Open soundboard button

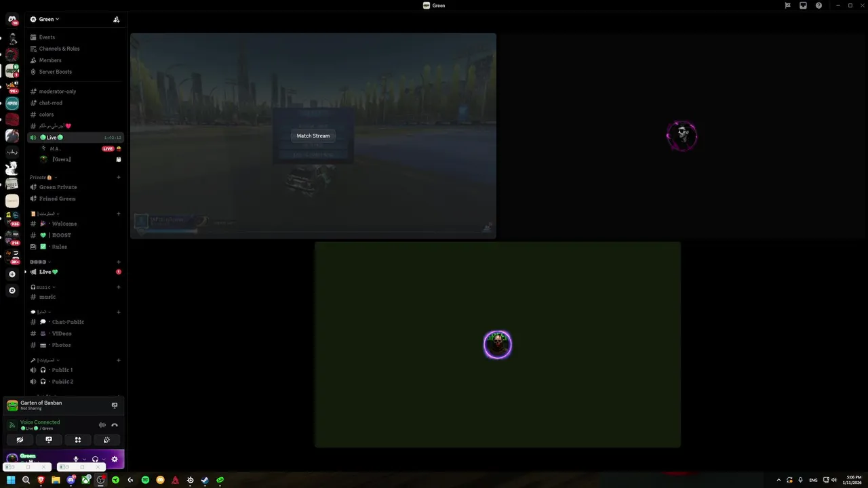pyautogui.click(x=107, y=440)
